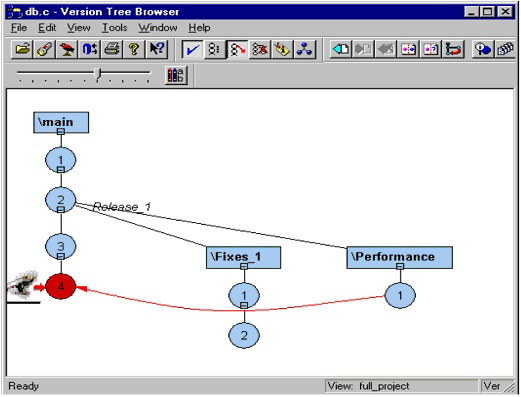The width and height of the screenshot is (521, 397).
Task: Collapse the \Fixes_1 branch box handle
Action: [x=244, y=266]
